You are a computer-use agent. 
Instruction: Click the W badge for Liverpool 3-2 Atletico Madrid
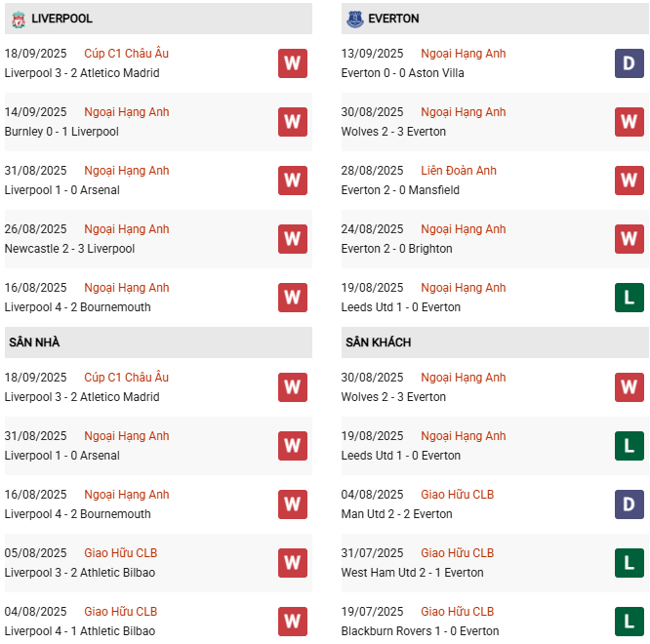point(293,63)
